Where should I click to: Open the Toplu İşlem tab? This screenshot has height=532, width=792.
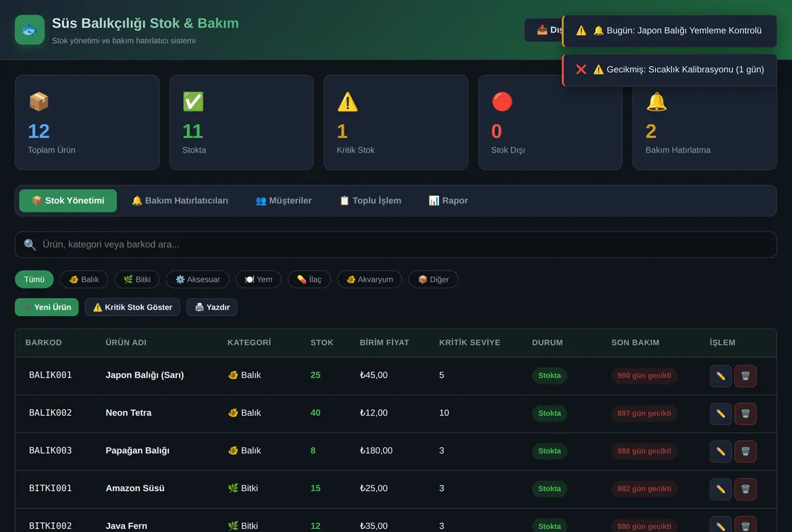coord(370,201)
